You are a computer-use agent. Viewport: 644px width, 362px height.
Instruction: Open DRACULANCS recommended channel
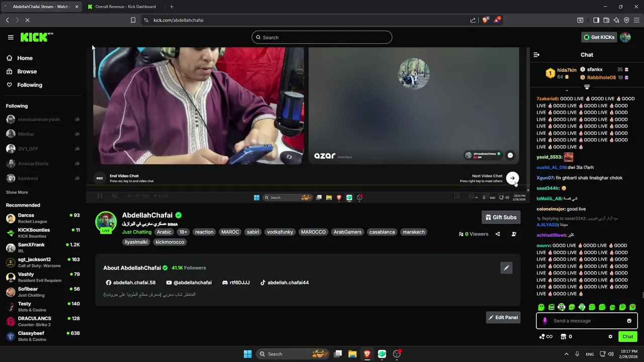tap(43, 321)
